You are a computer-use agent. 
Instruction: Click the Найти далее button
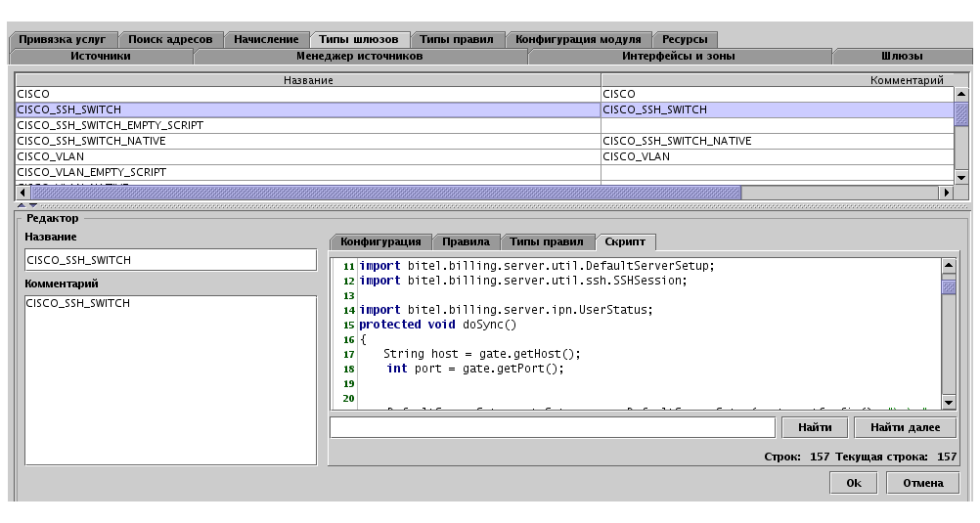point(905,427)
